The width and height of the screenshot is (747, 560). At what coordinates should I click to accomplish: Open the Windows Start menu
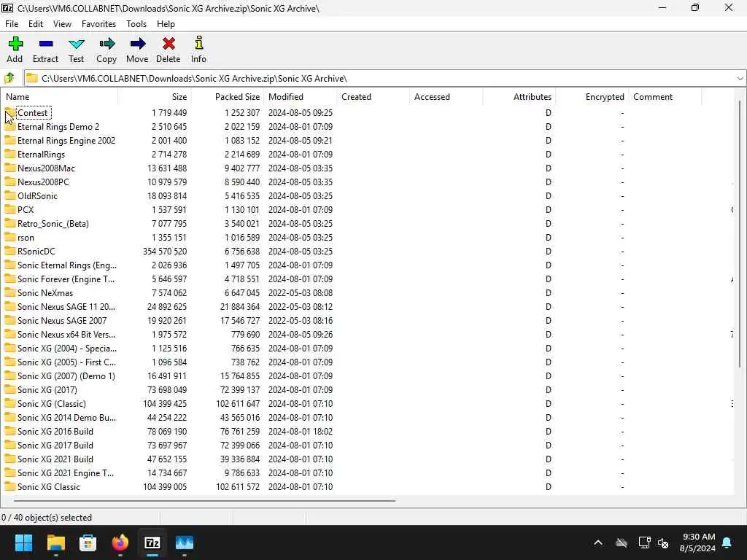point(23,542)
